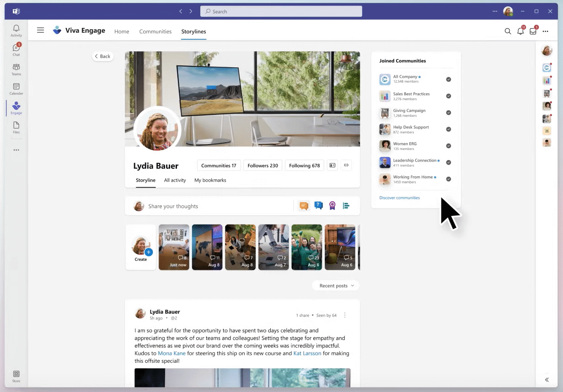Click Seen by 64 on the post
Viewport: 563px width, 392px height.
[x=326, y=315]
